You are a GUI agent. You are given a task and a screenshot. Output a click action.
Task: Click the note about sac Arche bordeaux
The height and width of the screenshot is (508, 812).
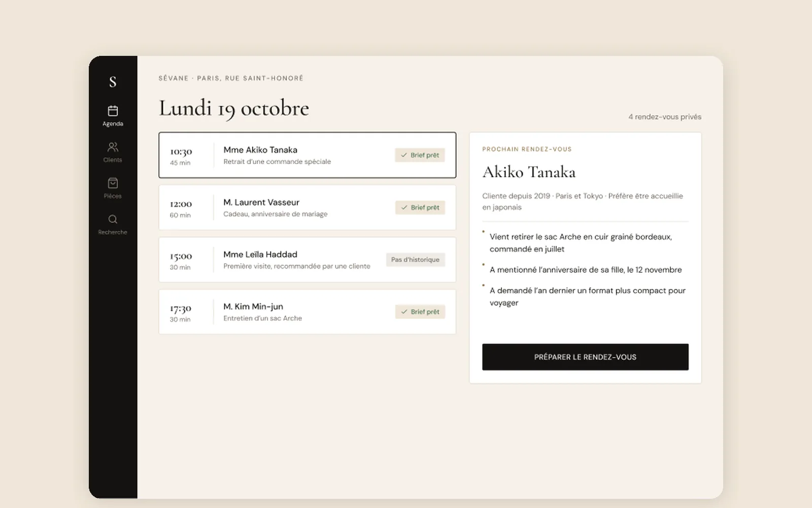click(581, 243)
